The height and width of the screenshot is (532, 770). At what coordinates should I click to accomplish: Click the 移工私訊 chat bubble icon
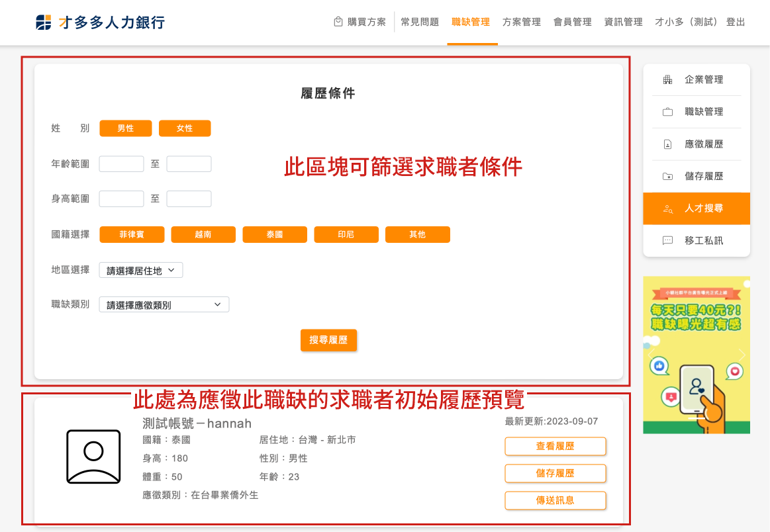(667, 241)
